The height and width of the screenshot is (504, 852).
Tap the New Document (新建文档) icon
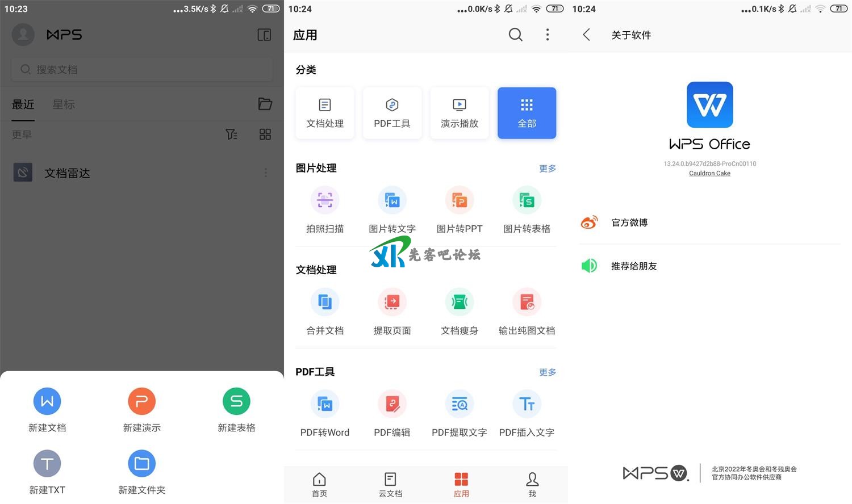(x=47, y=402)
